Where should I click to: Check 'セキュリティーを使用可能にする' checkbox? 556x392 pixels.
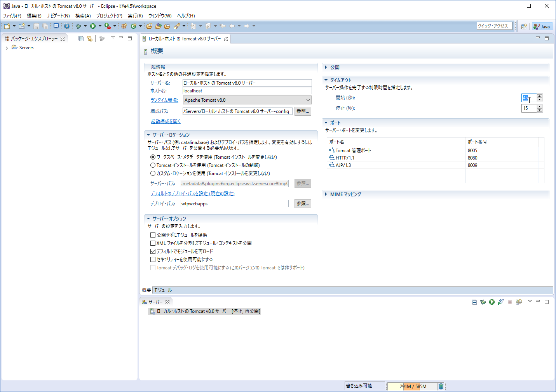click(153, 260)
